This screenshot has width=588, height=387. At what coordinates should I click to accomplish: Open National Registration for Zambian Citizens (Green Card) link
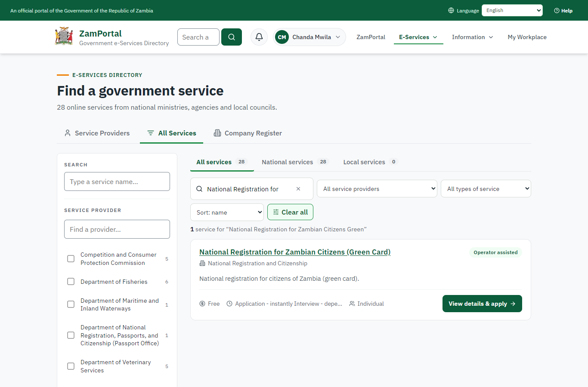[x=295, y=252]
